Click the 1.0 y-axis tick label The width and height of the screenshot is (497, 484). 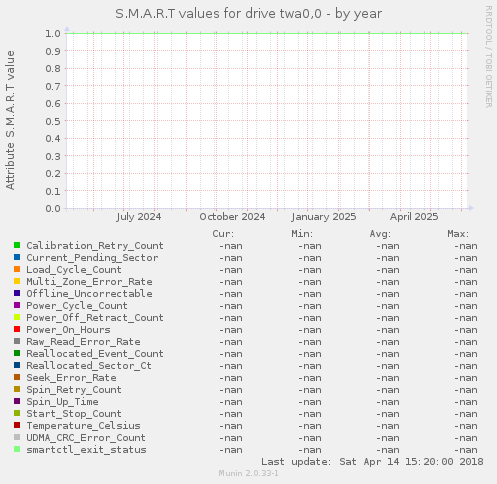(53, 34)
